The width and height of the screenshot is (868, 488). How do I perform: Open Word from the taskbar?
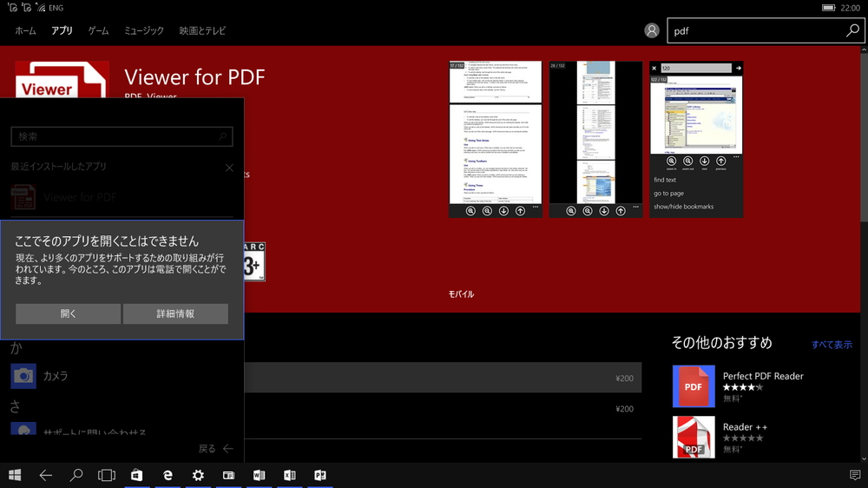pos(259,475)
